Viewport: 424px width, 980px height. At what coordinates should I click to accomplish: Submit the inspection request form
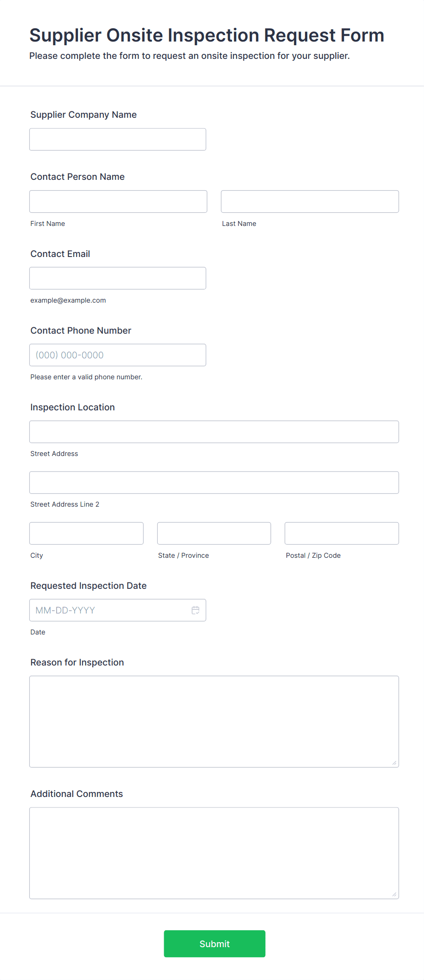point(215,943)
